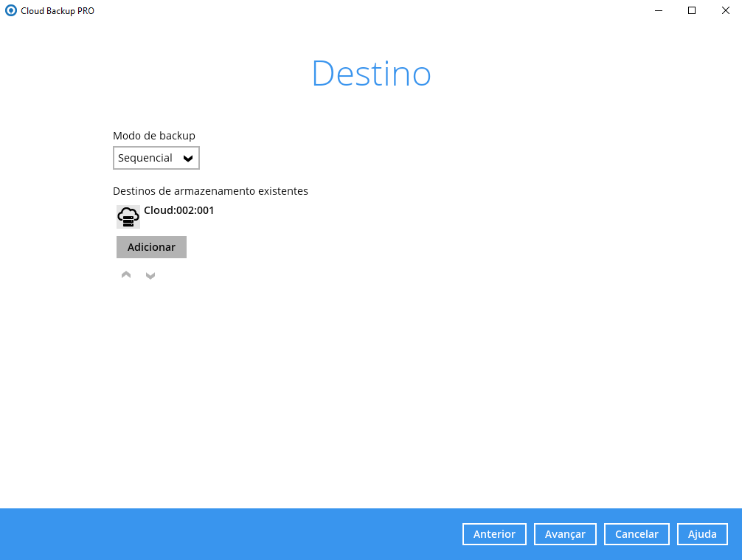The height and width of the screenshot is (560, 742).
Task: Open help via the Ajuda button
Action: 702,534
